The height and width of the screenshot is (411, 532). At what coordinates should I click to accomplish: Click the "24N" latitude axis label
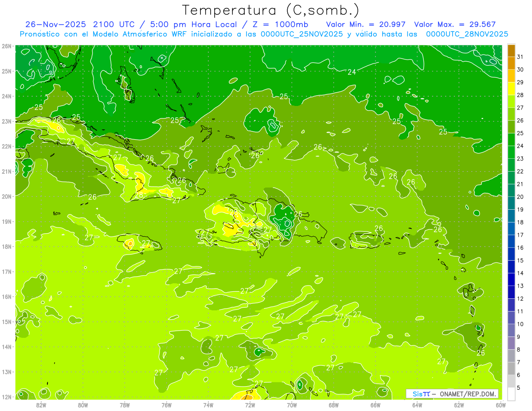click(6, 96)
